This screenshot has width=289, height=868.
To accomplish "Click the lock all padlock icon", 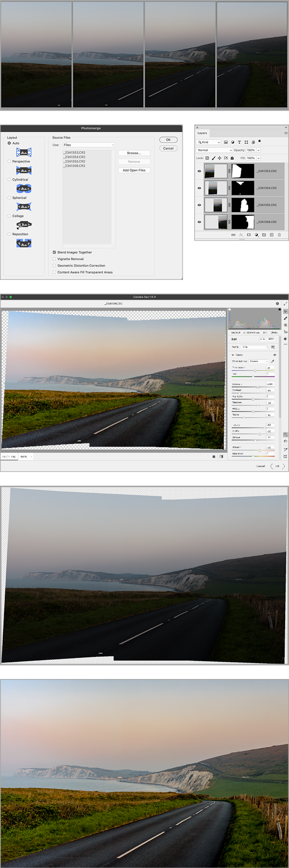I will (x=232, y=158).
